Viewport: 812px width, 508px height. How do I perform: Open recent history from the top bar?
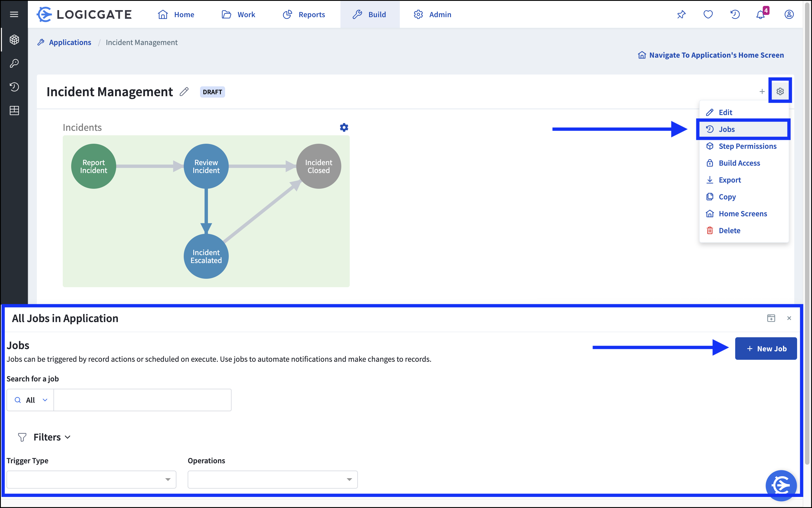tap(735, 14)
